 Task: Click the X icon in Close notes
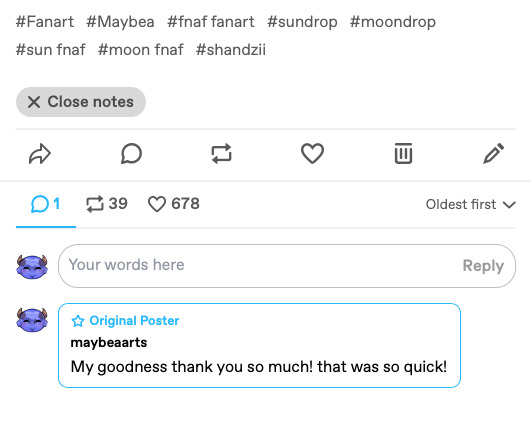34,102
